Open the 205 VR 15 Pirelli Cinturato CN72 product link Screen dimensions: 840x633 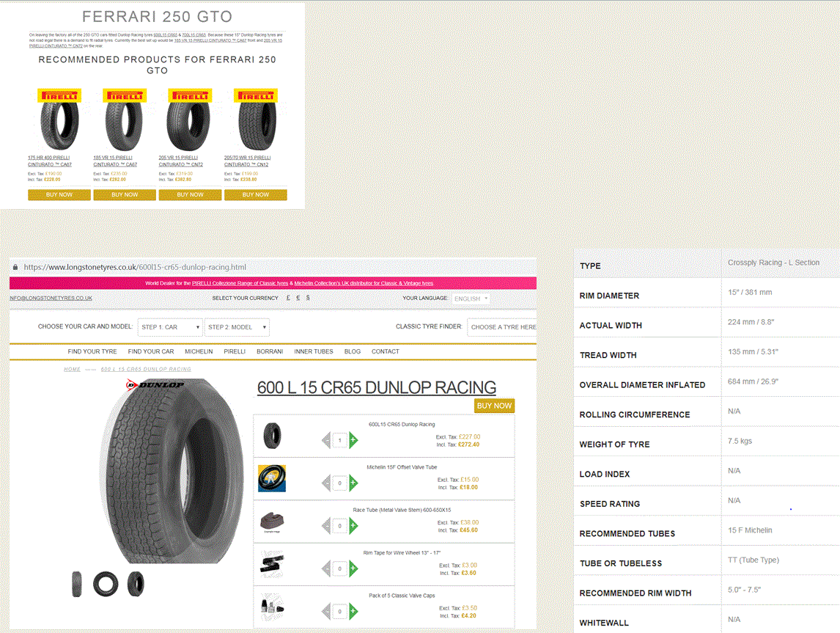pyautogui.click(x=180, y=161)
